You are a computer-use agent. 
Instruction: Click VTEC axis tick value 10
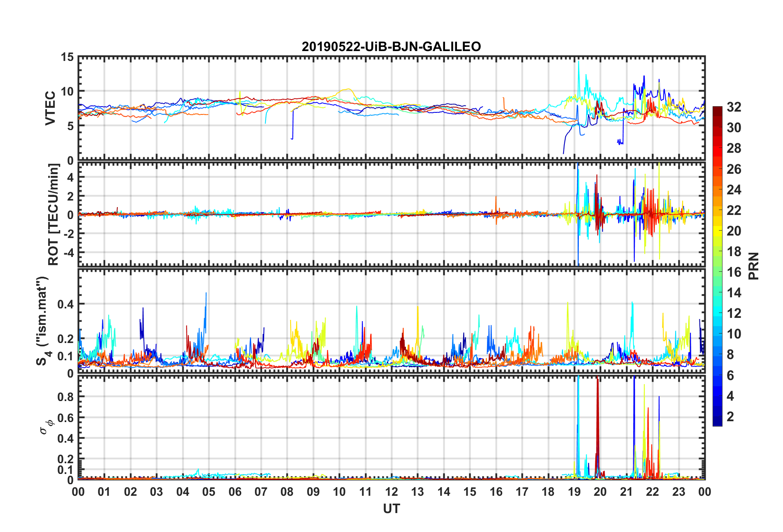(67, 91)
